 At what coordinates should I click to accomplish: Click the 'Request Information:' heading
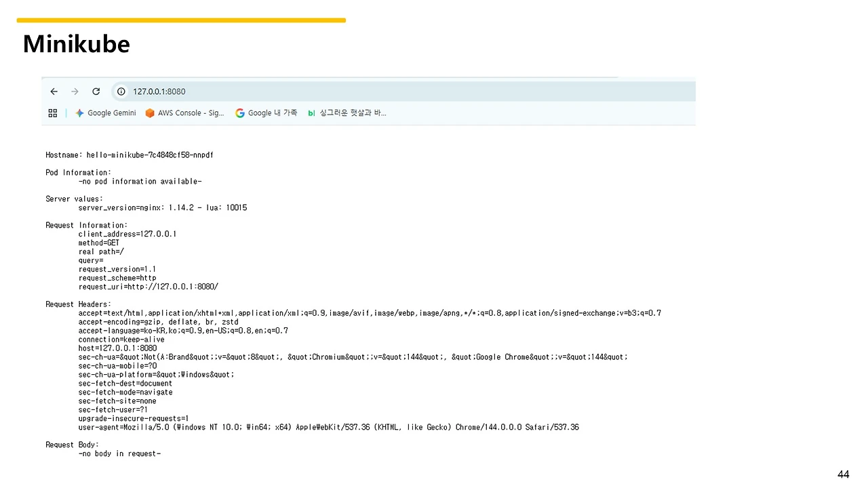click(87, 226)
